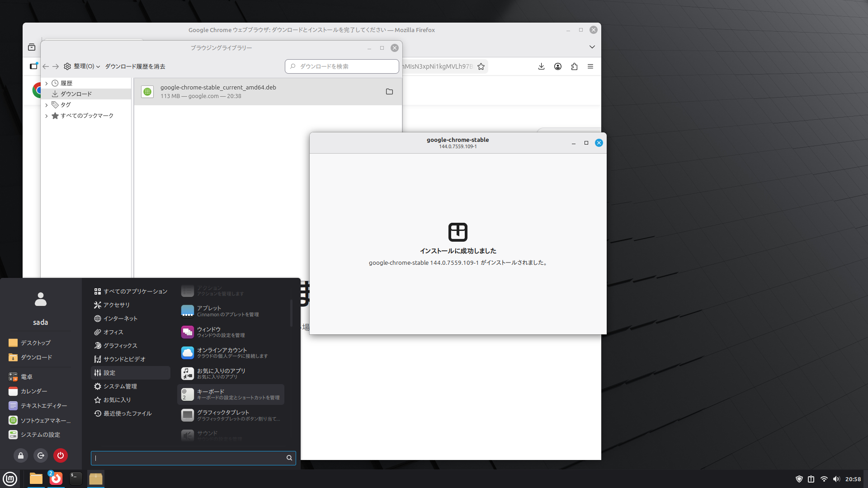The image size is (868, 488).
Task: Open the キーボード settings entry
Action: (x=231, y=394)
